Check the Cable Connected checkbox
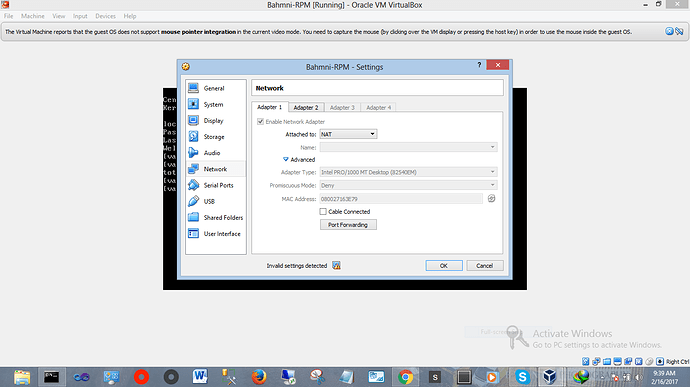This screenshot has width=690, height=387. coord(323,211)
